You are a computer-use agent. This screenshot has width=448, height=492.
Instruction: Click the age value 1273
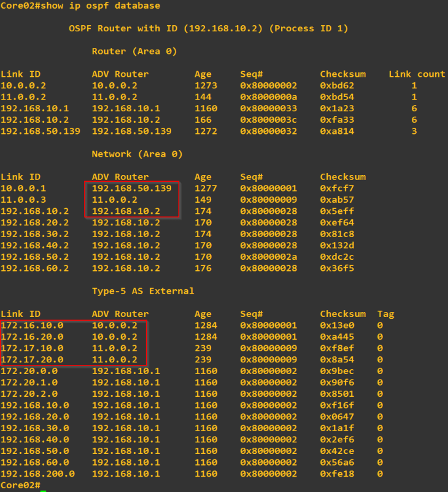206,85
